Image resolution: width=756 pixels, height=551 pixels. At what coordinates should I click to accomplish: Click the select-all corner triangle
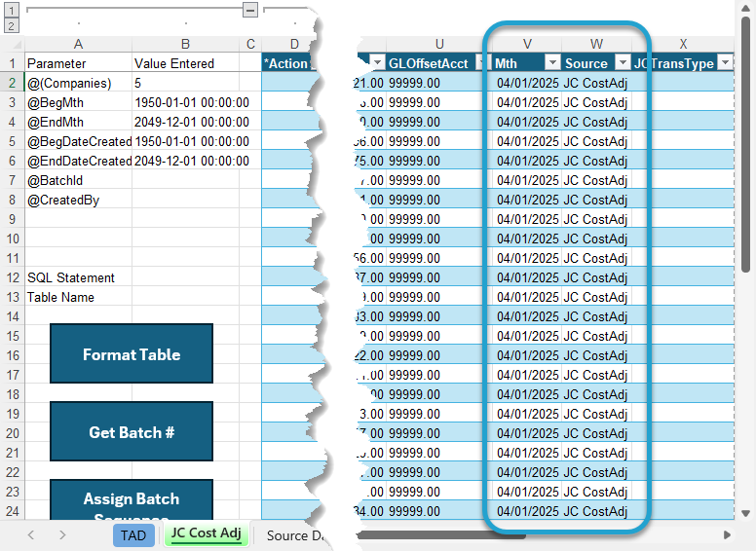tap(16, 45)
